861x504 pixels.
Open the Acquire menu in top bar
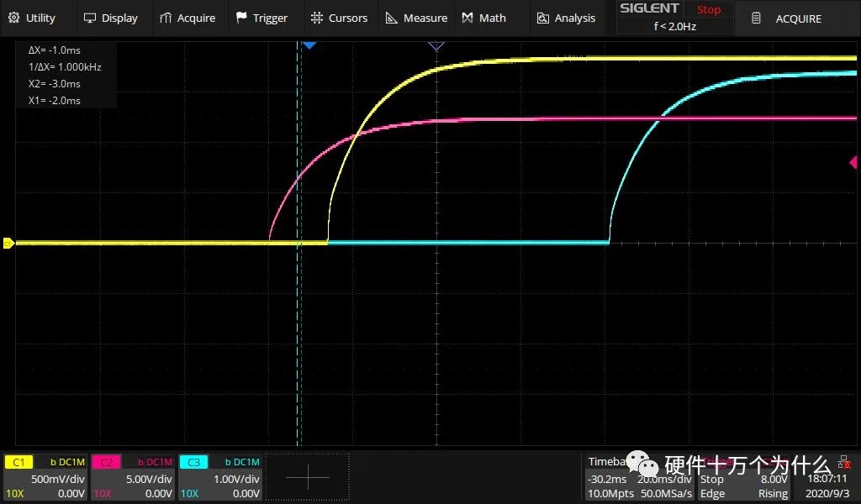tap(188, 18)
